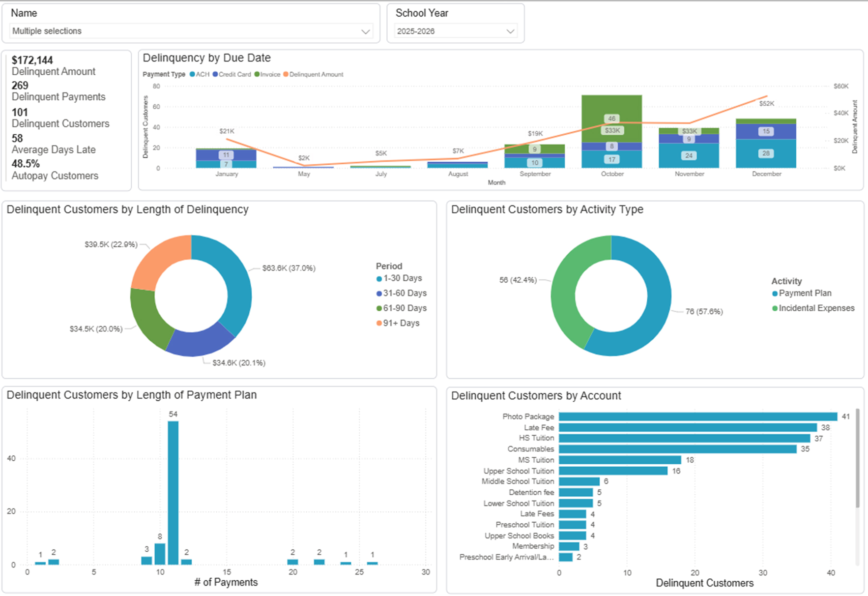This screenshot has width=868, height=596.
Task: Expand the School Year dropdown chevron
Action: [510, 31]
